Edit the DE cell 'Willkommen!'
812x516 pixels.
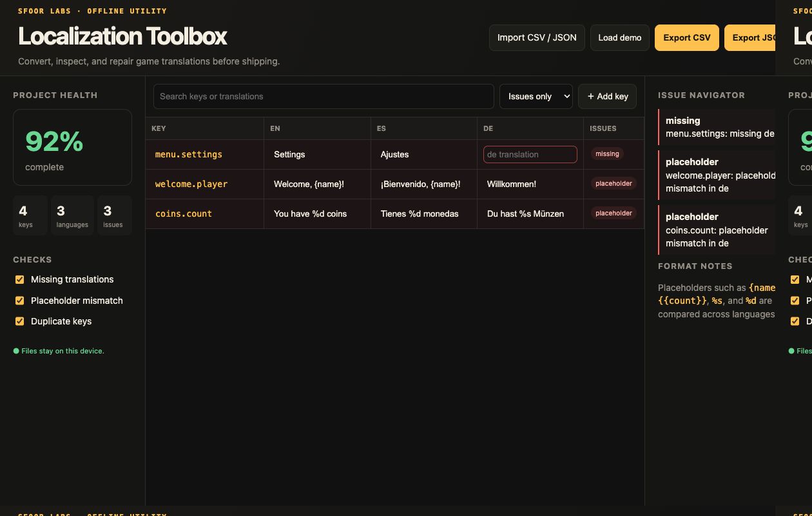click(530, 184)
